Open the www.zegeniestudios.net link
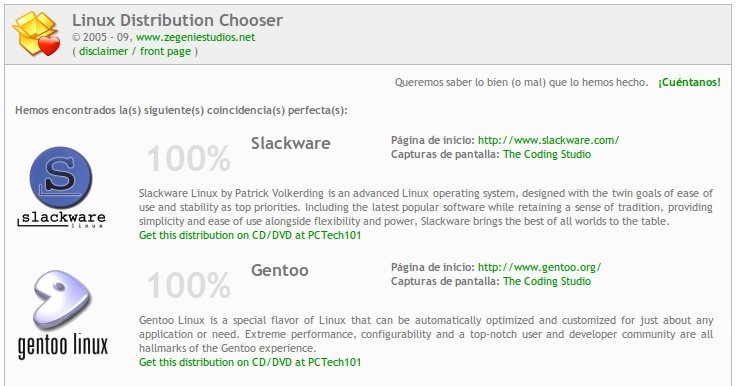Image resolution: width=736 pixels, height=386 pixels. point(195,37)
